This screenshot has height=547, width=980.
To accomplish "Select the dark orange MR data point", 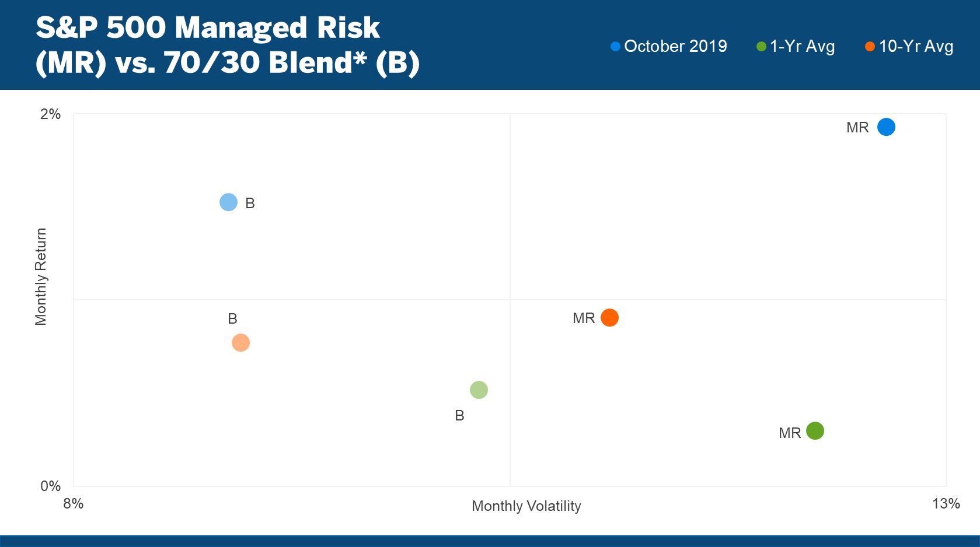I will coord(609,318).
